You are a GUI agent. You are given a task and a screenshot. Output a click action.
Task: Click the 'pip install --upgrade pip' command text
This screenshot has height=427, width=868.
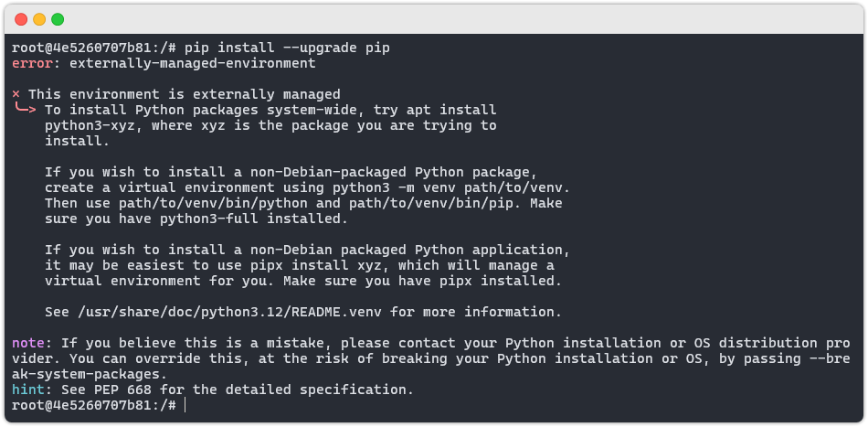(x=287, y=48)
